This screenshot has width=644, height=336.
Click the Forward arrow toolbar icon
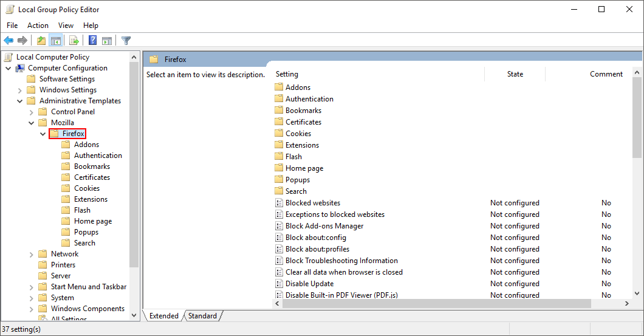pos(22,40)
